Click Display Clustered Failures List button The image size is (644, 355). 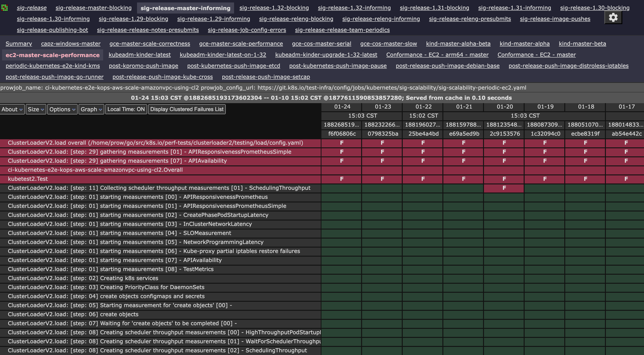tap(187, 109)
